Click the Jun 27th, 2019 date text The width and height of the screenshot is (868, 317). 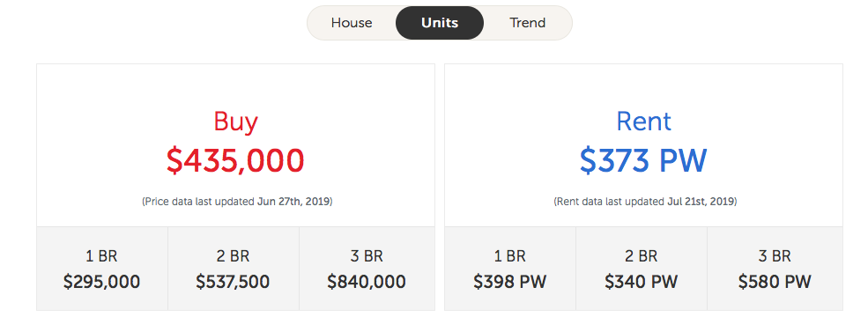point(293,202)
